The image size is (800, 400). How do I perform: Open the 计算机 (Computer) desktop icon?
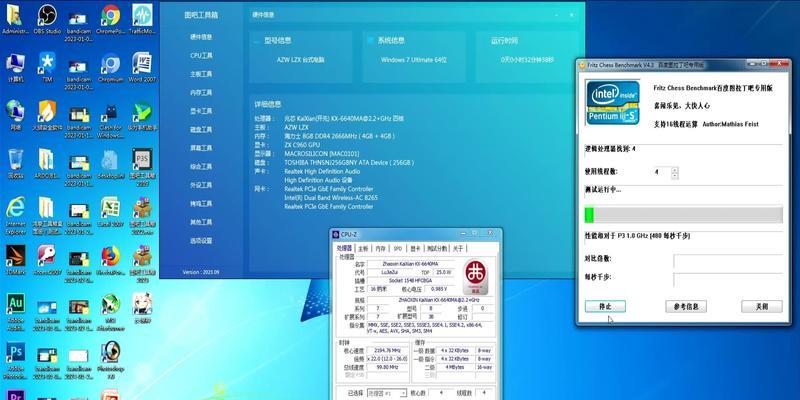click(x=15, y=66)
